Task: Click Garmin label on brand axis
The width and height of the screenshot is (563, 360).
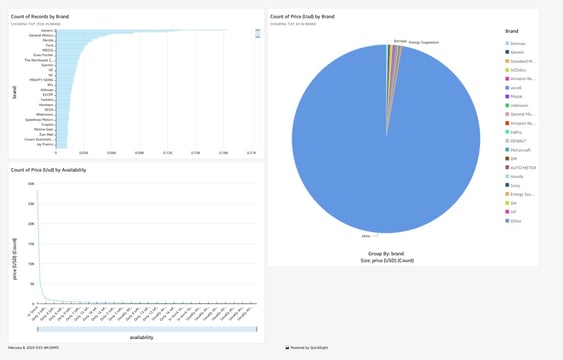Action: click(x=47, y=65)
